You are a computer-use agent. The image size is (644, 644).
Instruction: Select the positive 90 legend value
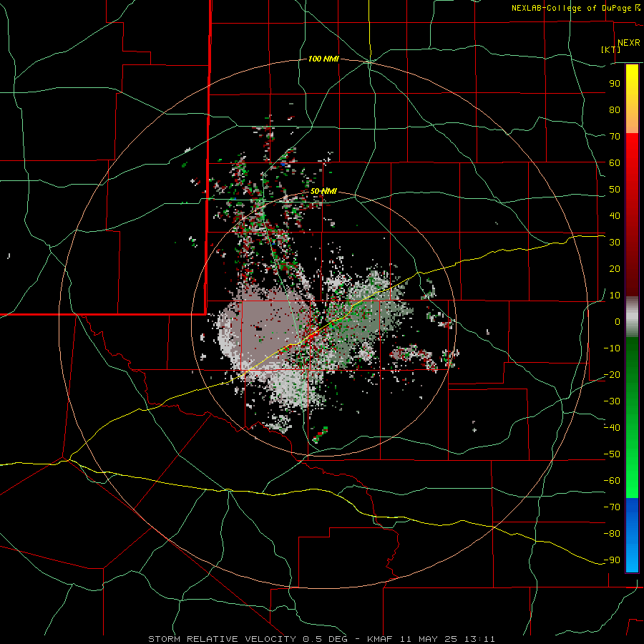pos(615,84)
